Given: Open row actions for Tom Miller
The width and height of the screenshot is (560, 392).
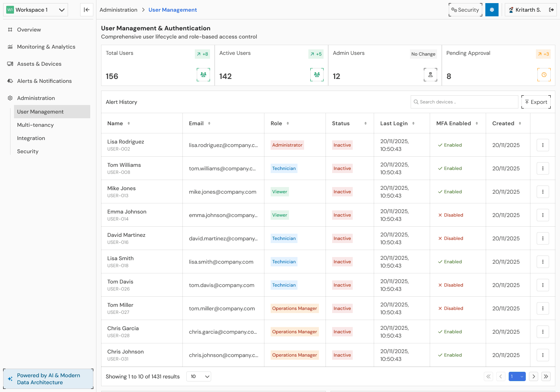Looking at the screenshot, I should (x=543, y=308).
